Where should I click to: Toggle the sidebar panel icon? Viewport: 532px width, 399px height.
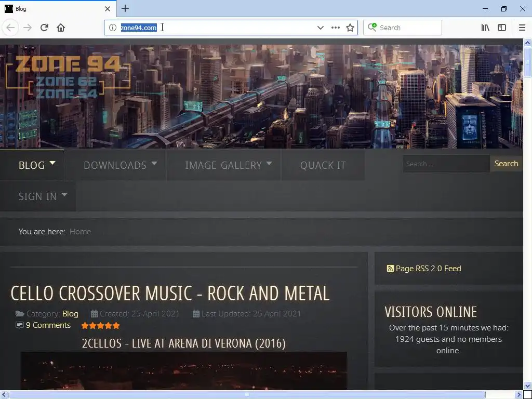point(502,28)
